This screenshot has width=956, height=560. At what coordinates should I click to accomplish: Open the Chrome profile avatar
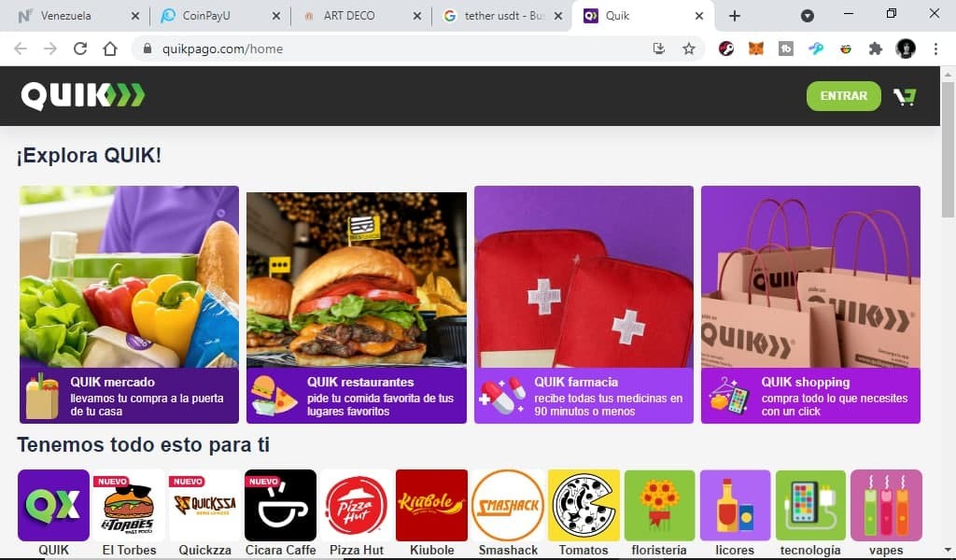(x=906, y=49)
